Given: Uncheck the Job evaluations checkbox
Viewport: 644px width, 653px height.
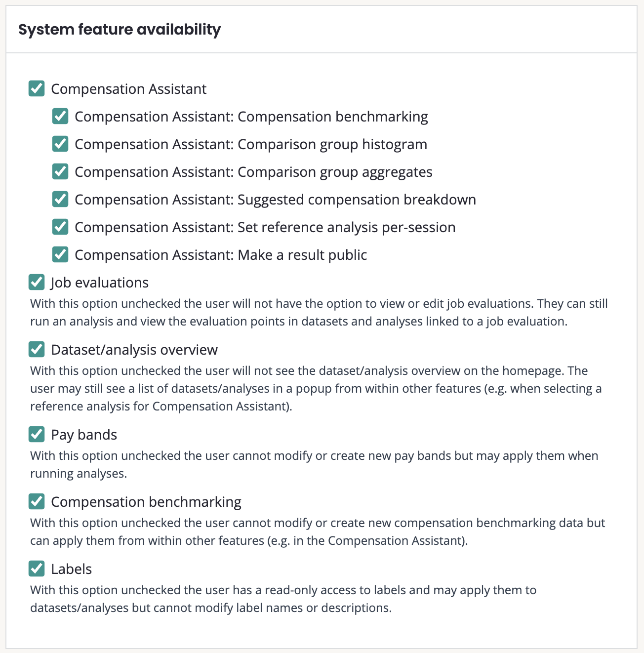Looking at the screenshot, I should click(37, 283).
